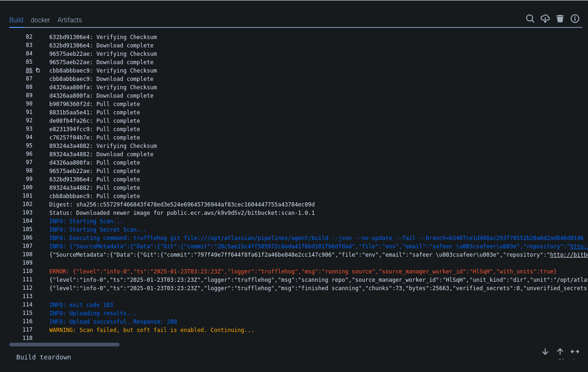Click '632bd91306e4: Verifying Checksum' line
Screen dimensions: 588x372
click(103, 37)
